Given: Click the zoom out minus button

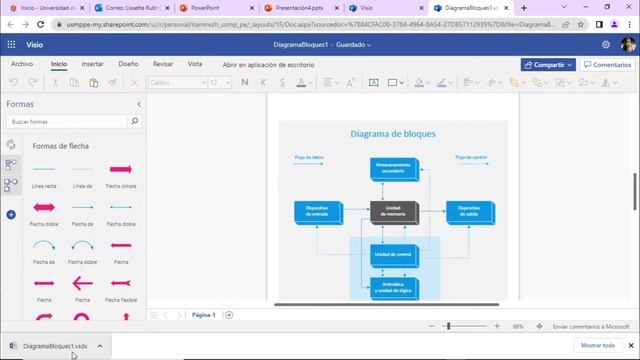Looking at the screenshot, I should point(431,326).
